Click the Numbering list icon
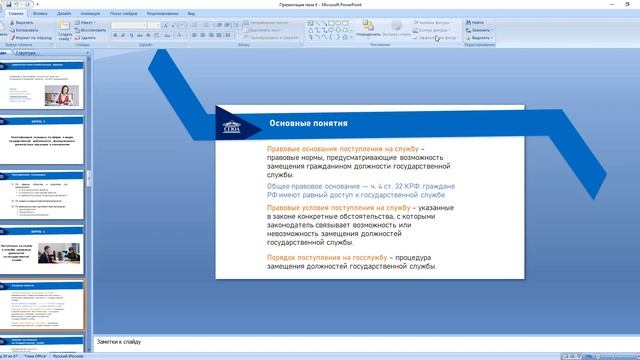The width and height of the screenshot is (640, 360). [x=206, y=25]
